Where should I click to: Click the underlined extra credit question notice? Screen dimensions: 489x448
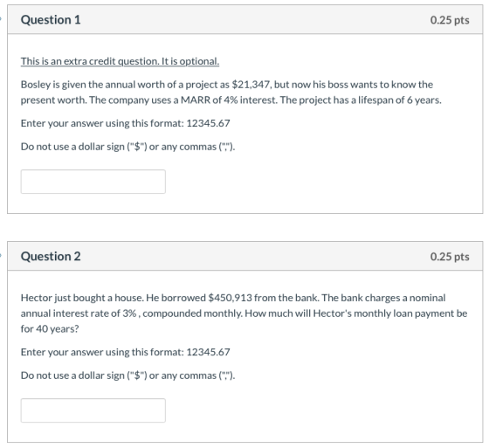(120, 61)
